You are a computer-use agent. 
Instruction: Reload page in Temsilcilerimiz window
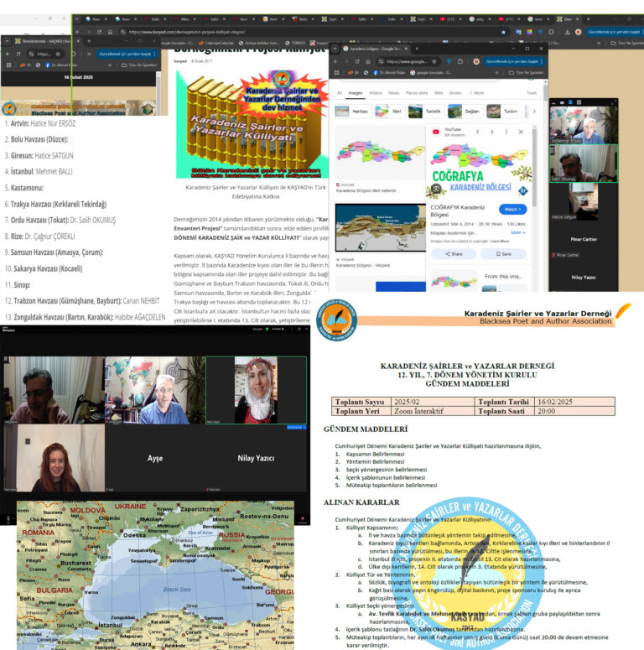pos(18,54)
